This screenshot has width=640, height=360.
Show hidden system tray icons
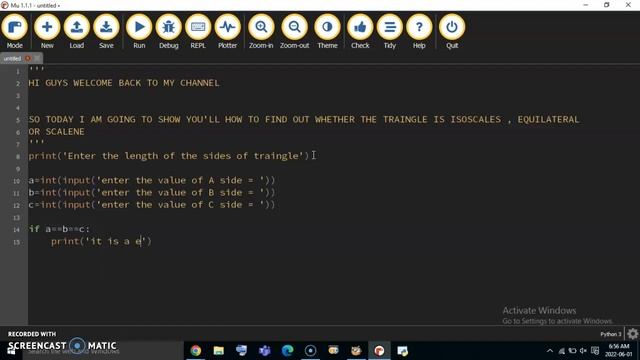click(550, 351)
